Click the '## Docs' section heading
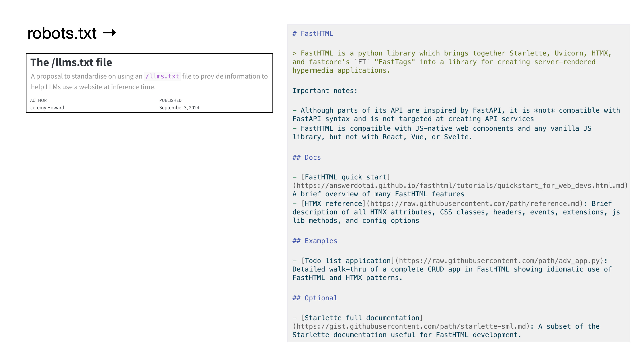 307,158
